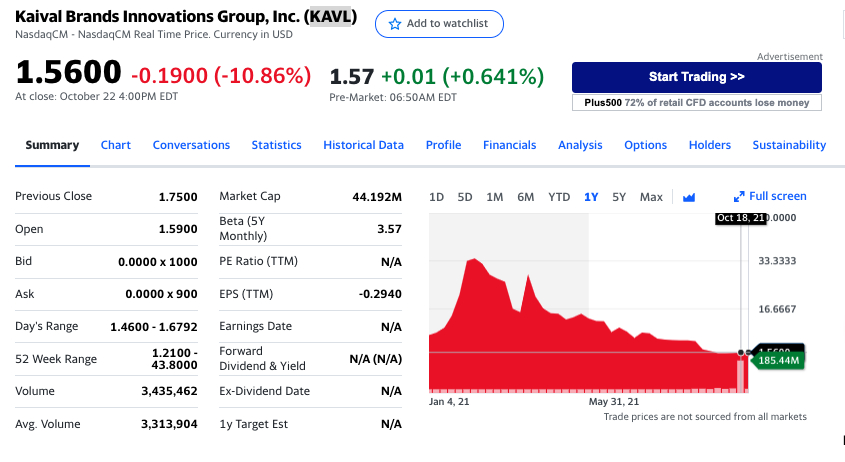Screen dimensions: 845x462
Task: Switch chart range to YTD
Action: [x=559, y=197]
